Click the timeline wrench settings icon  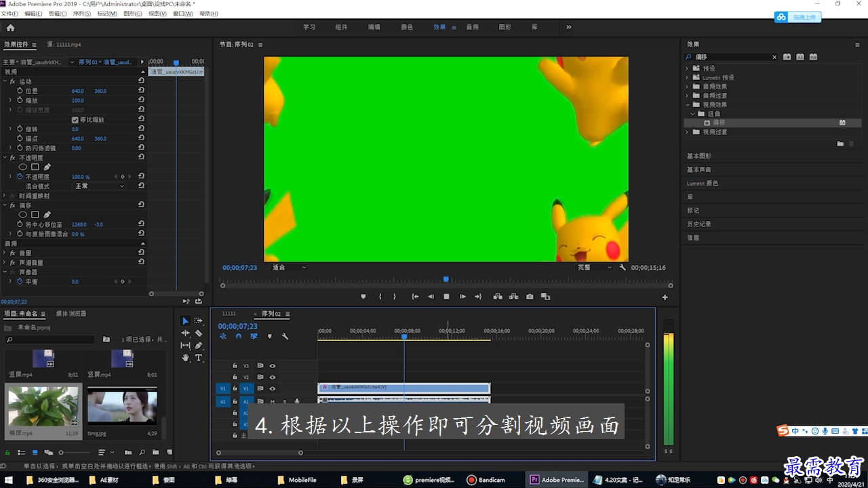click(285, 336)
